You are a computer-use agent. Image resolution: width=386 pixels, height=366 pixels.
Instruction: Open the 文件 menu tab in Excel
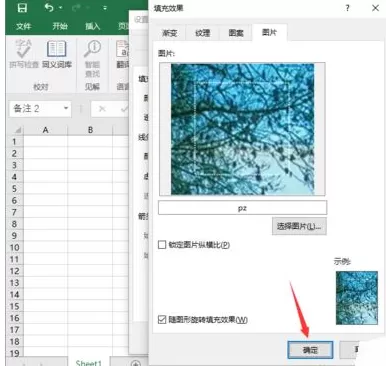pyautogui.click(x=23, y=26)
